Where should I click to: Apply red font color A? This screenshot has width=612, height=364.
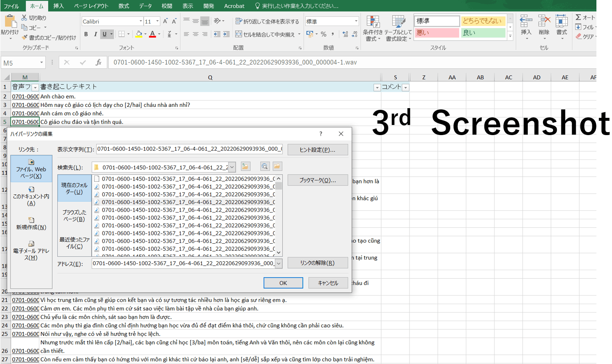pyautogui.click(x=152, y=34)
